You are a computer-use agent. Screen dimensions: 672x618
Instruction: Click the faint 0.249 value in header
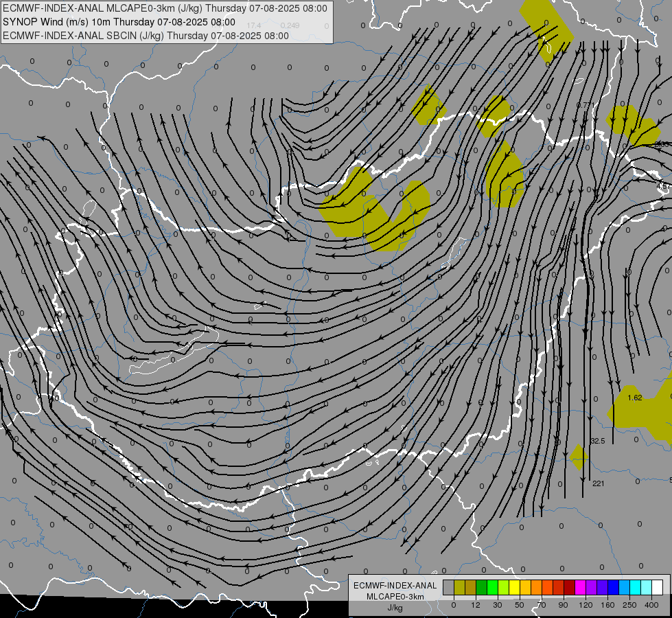coord(290,25)
